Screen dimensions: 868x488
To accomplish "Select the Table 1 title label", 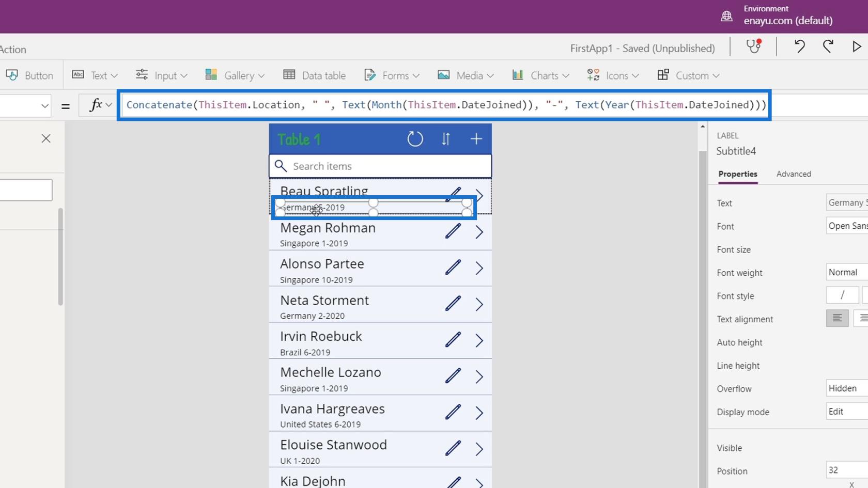I will pos(299,139).
